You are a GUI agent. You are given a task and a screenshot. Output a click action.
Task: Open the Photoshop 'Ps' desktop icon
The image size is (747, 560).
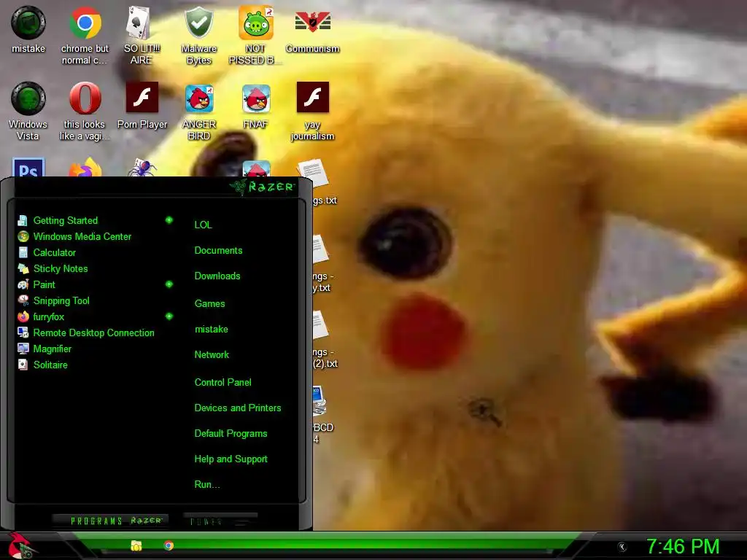coord(28,168)
